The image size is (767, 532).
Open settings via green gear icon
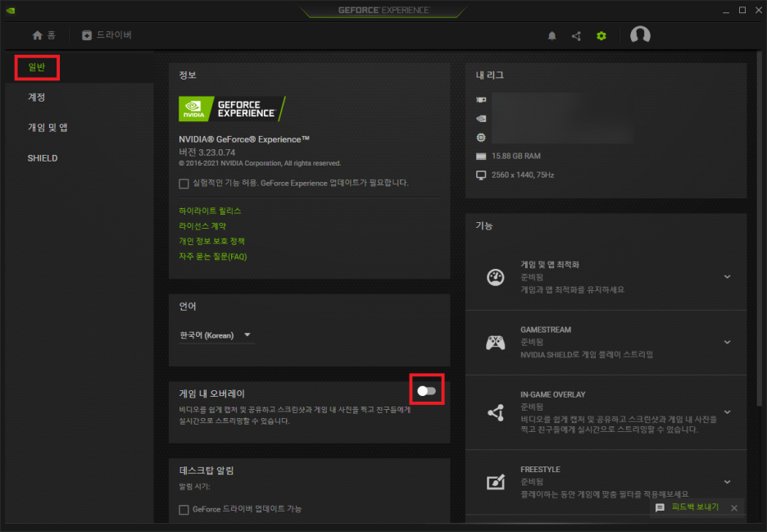tap(601, 36)
